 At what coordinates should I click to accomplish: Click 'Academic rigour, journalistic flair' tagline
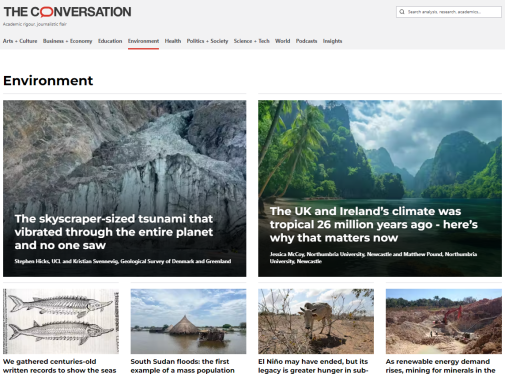click(x=35, y=24)
